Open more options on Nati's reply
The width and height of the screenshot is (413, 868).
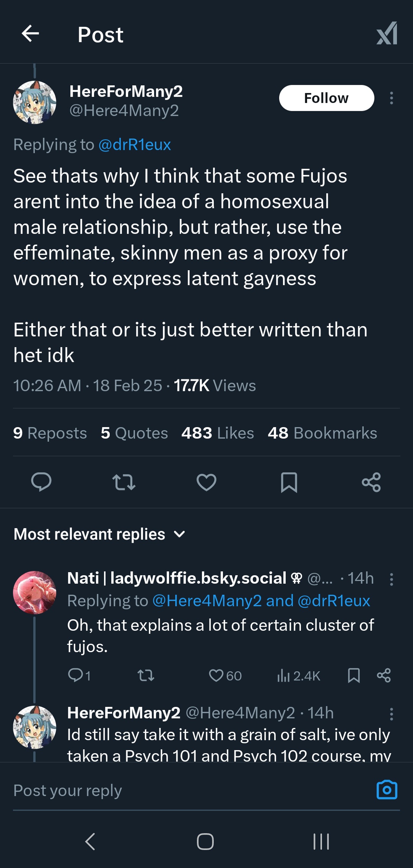tap(391, 579)
